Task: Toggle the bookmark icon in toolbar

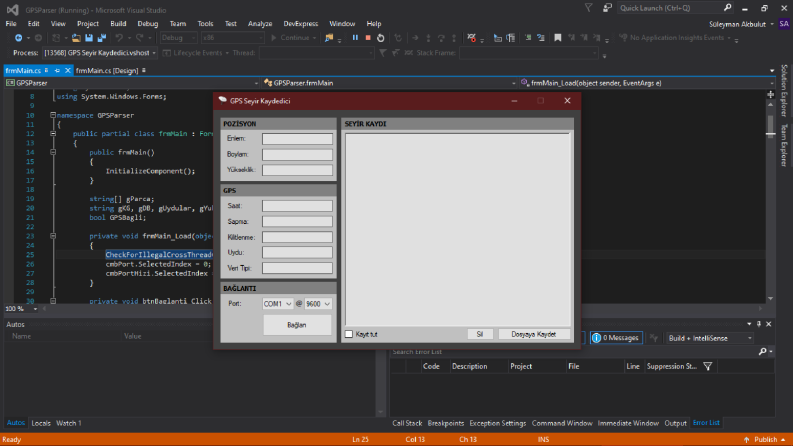Action: tap(557, 38)
